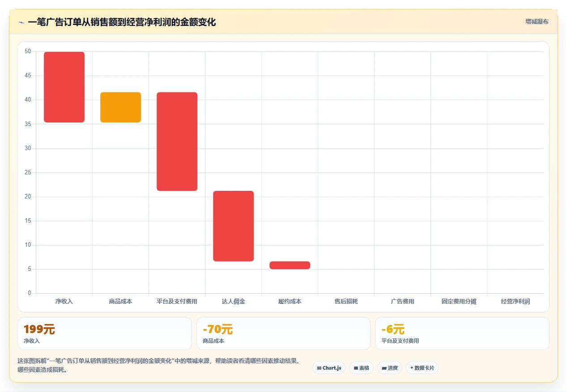Click the red 平台及支付费用 bar

point(177,141)
